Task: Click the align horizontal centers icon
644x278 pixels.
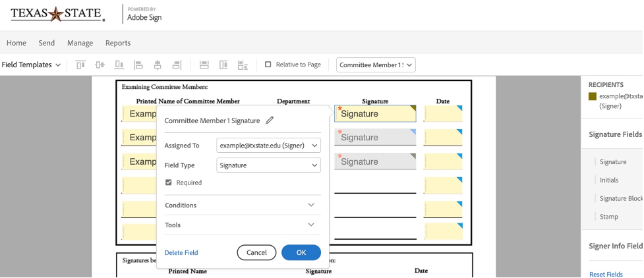Action: click(x=158, y=65)
